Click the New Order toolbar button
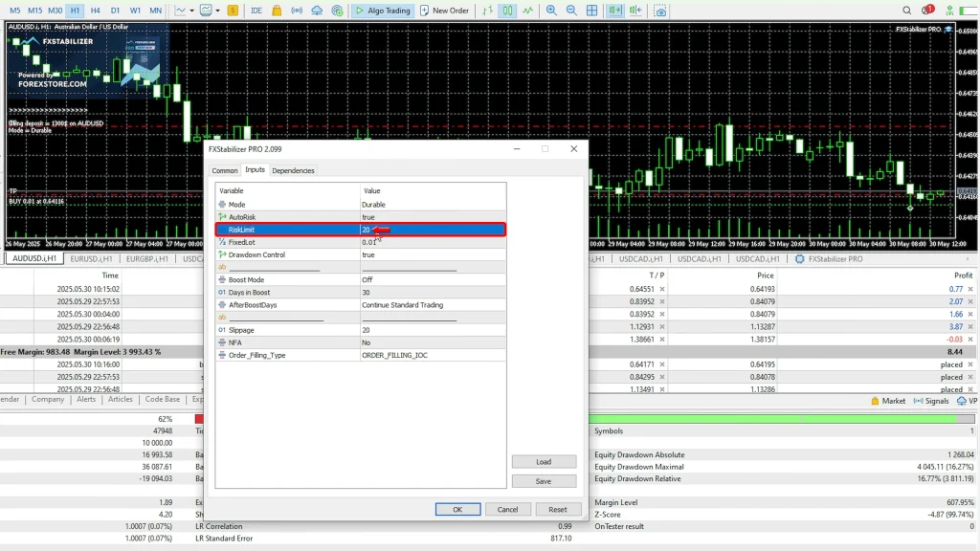980x551 pixels. [x=444, y=11]
